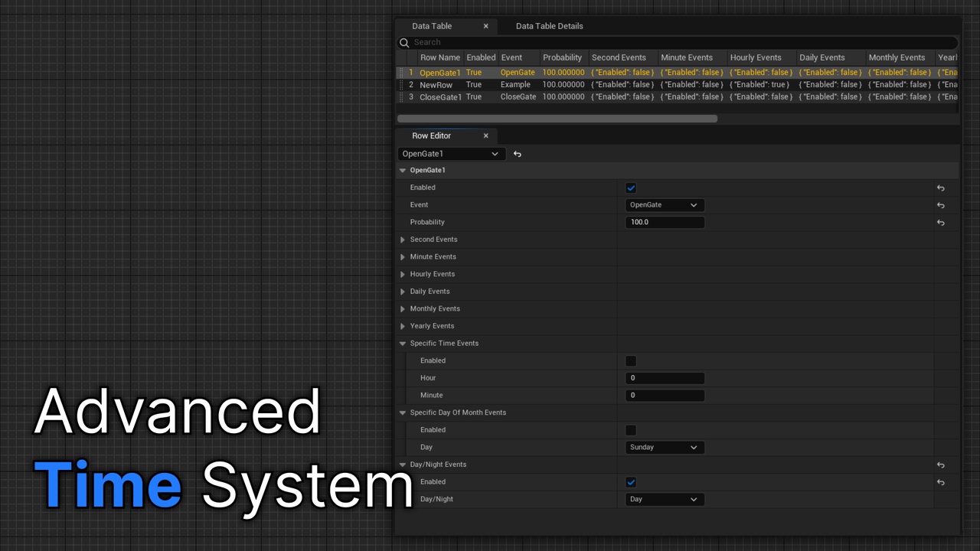Click the CloseGate event cell
980x551 pixels.
click(518, 97)
